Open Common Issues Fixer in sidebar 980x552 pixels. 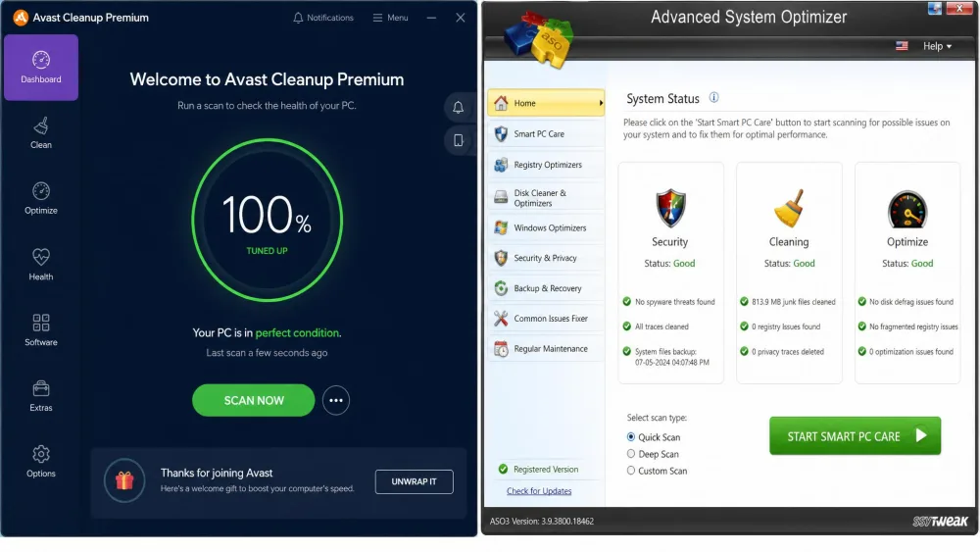tap(545, 319)
